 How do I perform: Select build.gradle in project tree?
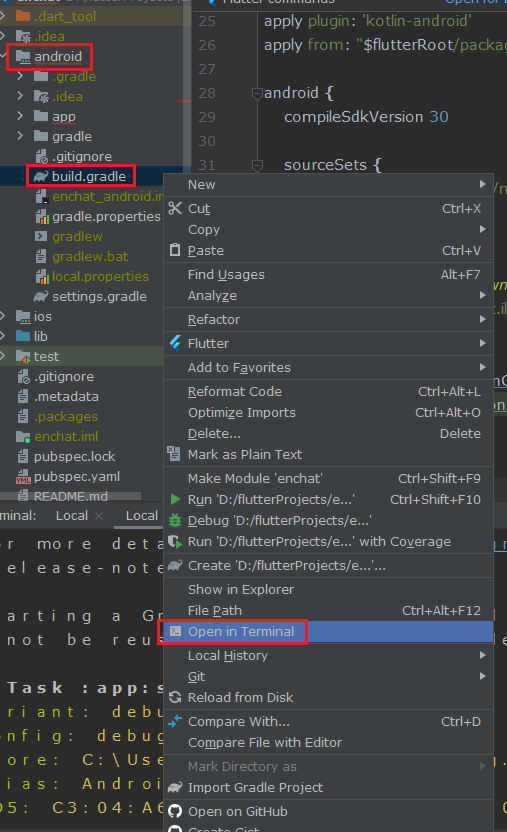pos(89,176)
